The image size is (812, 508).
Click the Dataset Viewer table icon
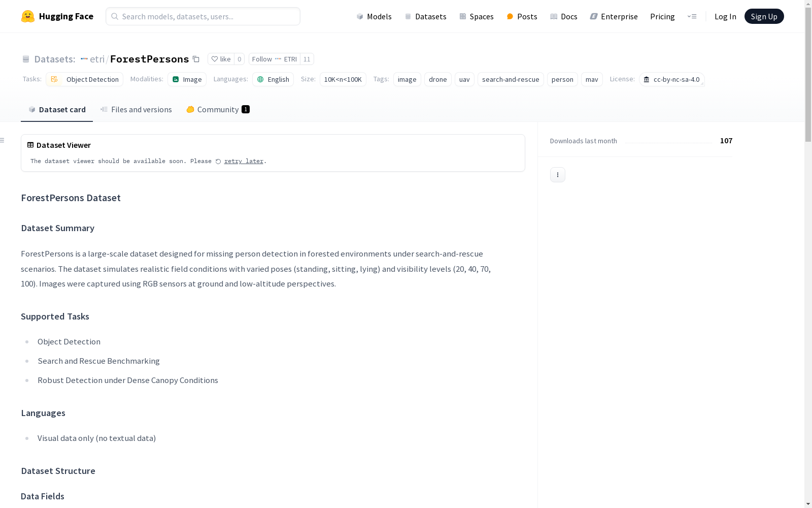pyautogui.click(x=30, y=145)
